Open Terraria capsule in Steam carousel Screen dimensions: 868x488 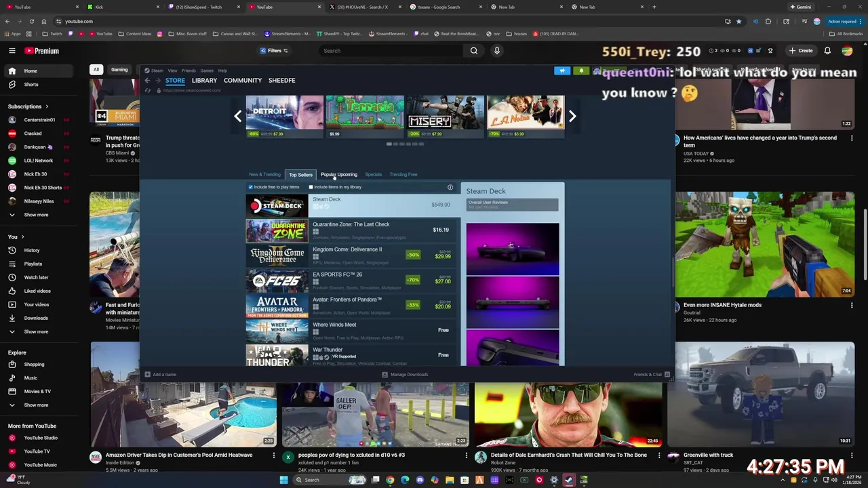tap(365, 117)
